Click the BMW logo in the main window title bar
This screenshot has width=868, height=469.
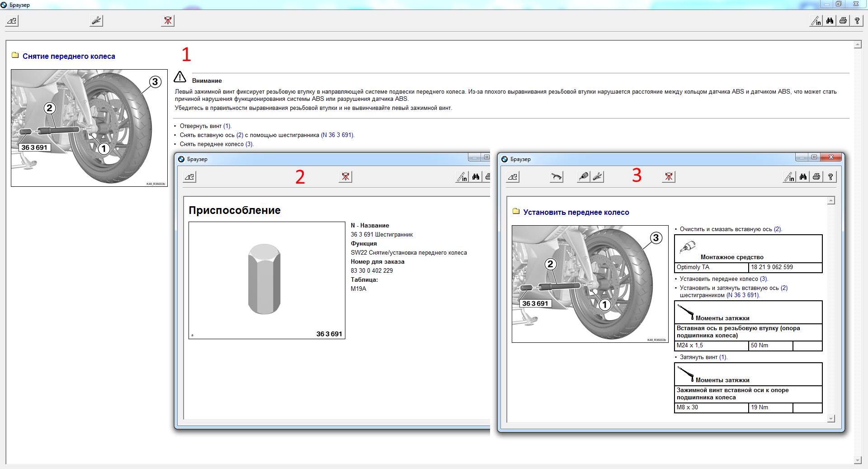[x=4, y=5]
